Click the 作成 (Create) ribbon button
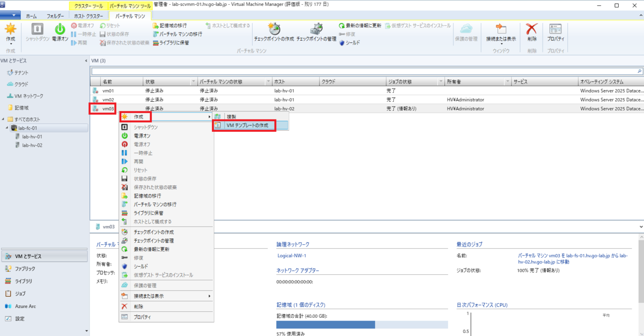This screenshot has height=336, width=644. click(10, 33)
